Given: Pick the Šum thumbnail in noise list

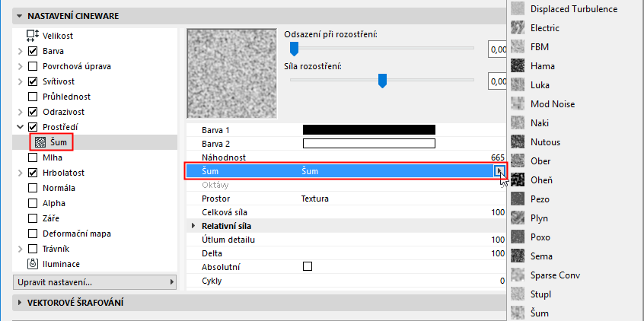Looking at the screenshot, I should [x=518, y=313].
